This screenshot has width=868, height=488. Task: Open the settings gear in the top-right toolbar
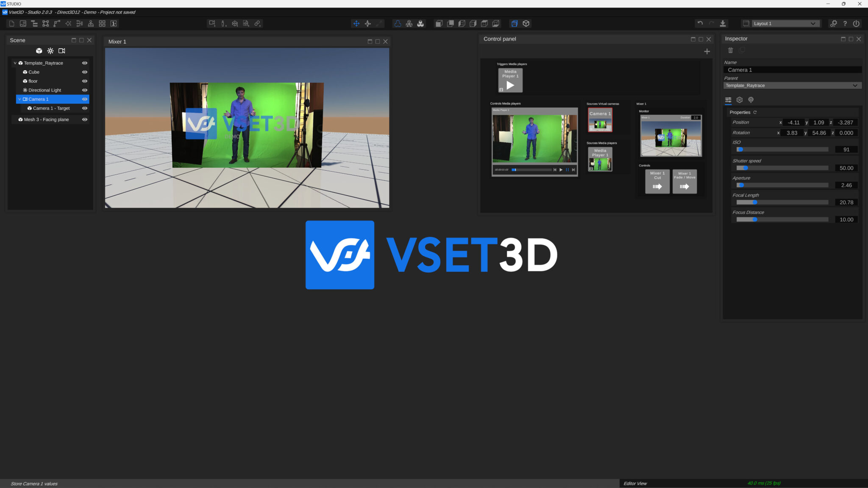point(833,23)
